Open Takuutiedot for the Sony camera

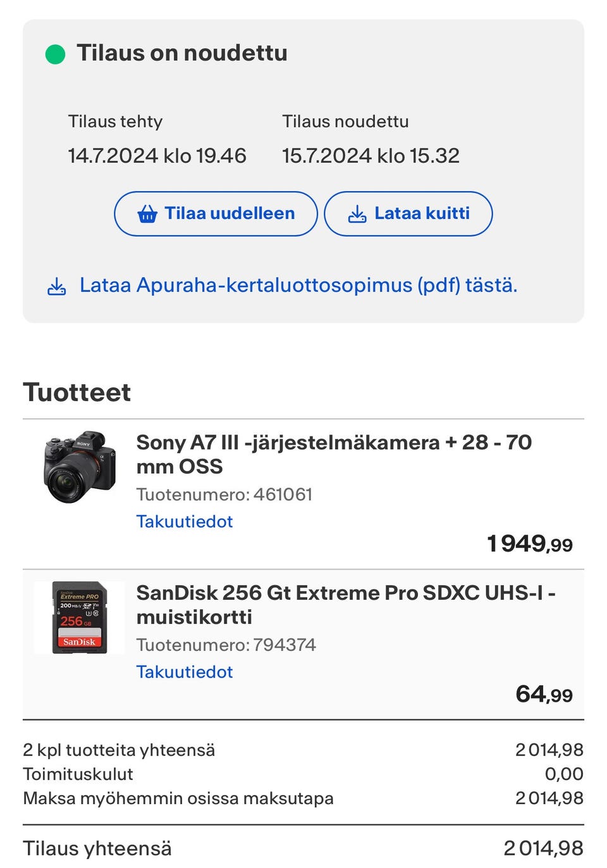coord(185,521)
